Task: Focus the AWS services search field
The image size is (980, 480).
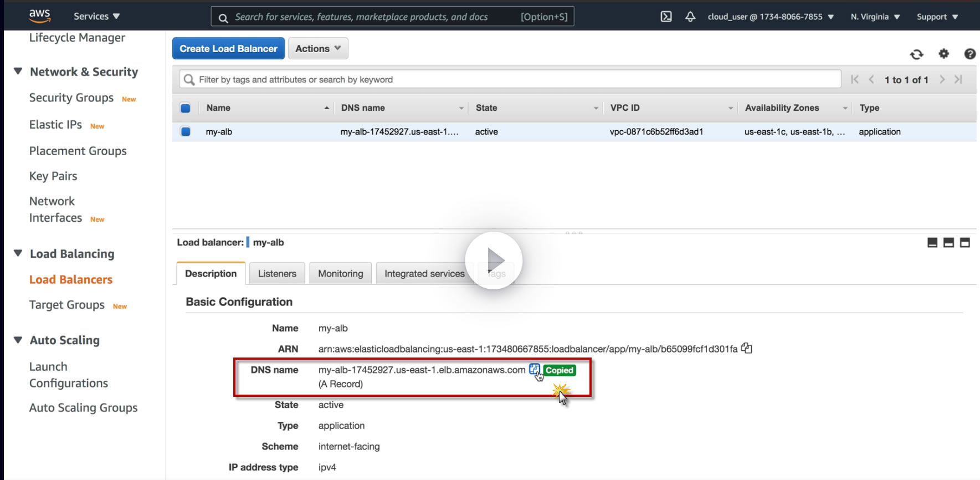Action: pos(392,17)
